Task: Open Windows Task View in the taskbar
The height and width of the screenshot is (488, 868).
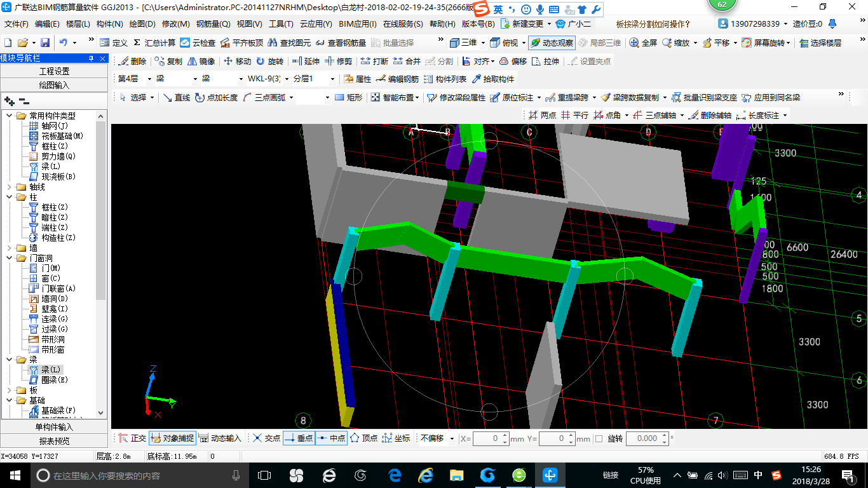Action: (264, 475)
